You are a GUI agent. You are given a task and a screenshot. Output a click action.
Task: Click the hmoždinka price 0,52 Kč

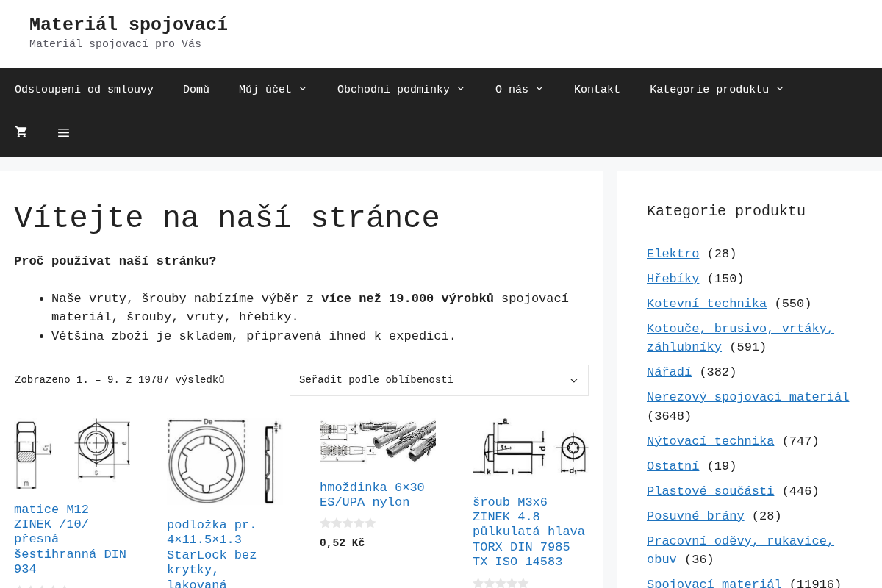(x=342, y=543)
